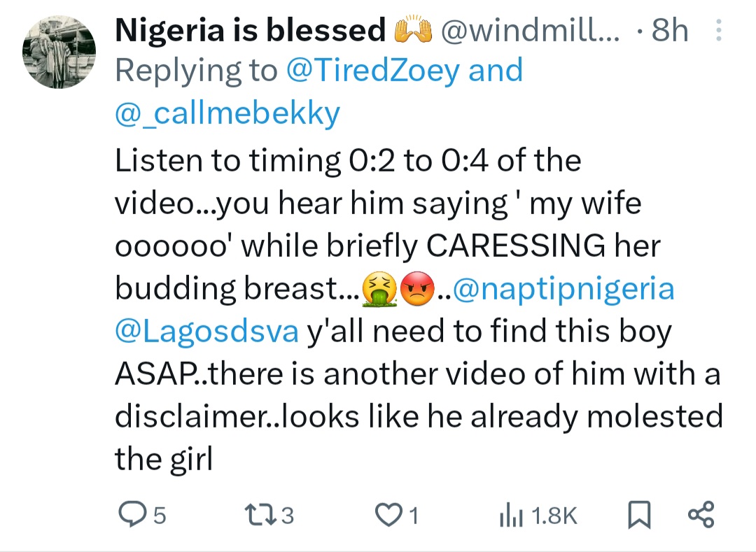This screenshot has height=552, width=756.
Task: Click the 1.8K views count
Action: [x=554, y=516]
